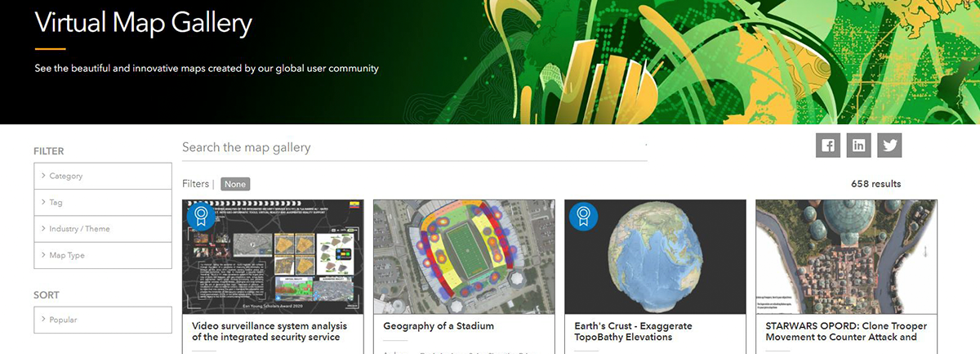Click the search the map gallery field
This screenshot has height=354, width=980.
(414, 148)
